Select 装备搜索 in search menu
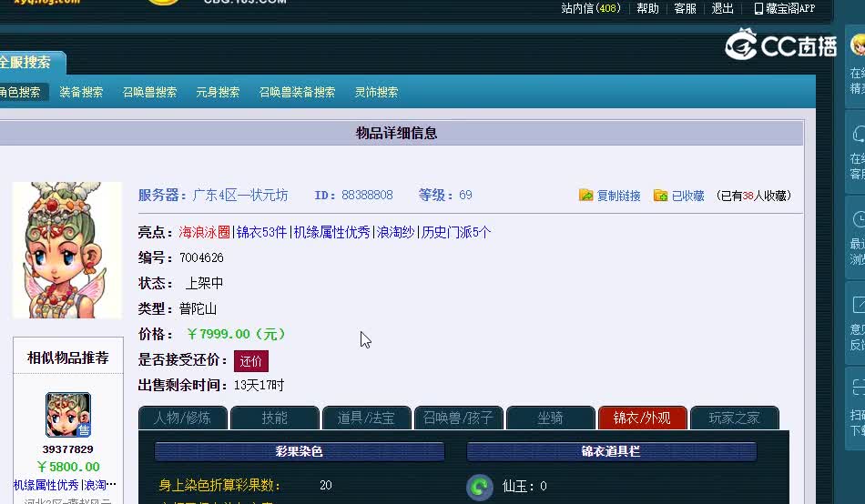865x504 pixels. pyautogui.click(x=81, y=92)
